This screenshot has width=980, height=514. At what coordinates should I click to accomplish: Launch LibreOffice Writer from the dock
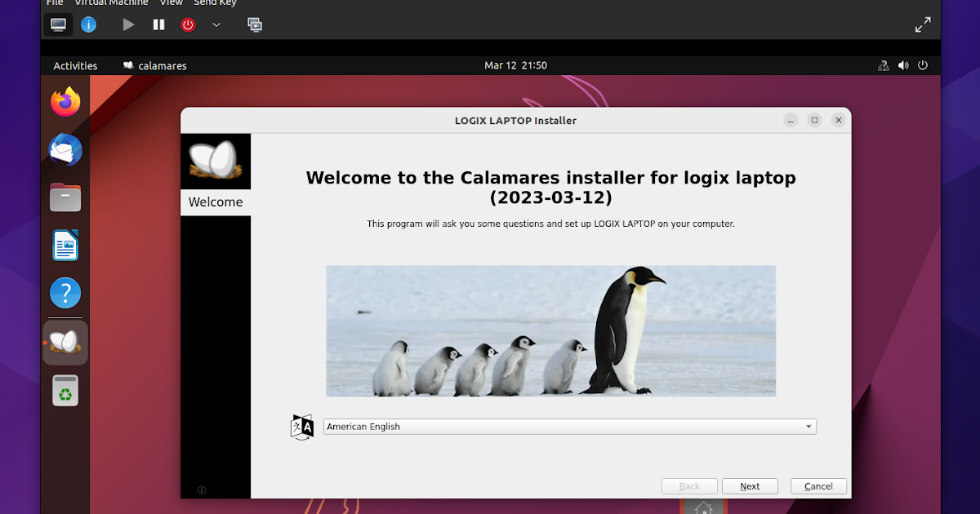pyautogui.click(x=65, y=246)
